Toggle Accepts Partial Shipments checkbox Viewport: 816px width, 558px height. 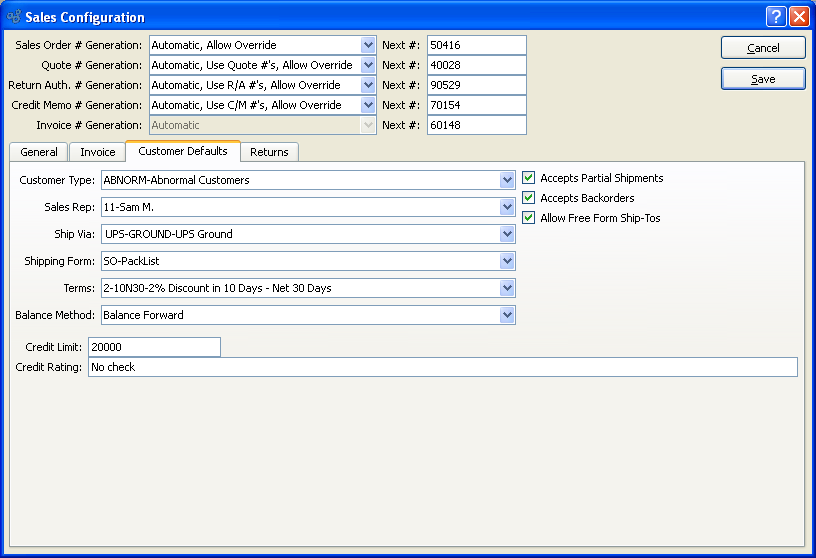click(528, 178)
